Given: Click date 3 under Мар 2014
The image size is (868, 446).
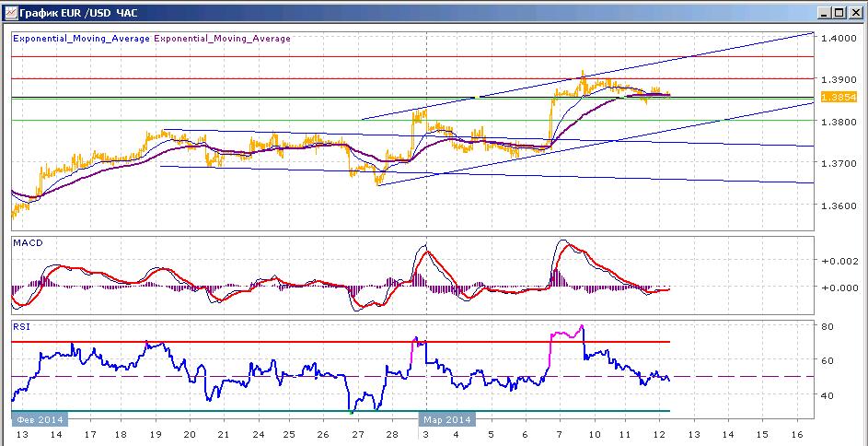Looking at the screenshot, I should pyautogui.click(x=426, y=435).
